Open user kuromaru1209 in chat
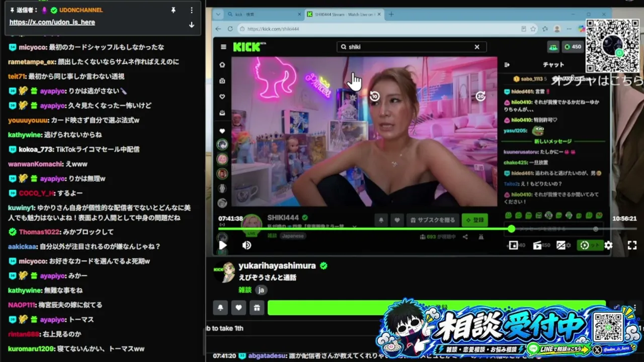 pos(30,348)
